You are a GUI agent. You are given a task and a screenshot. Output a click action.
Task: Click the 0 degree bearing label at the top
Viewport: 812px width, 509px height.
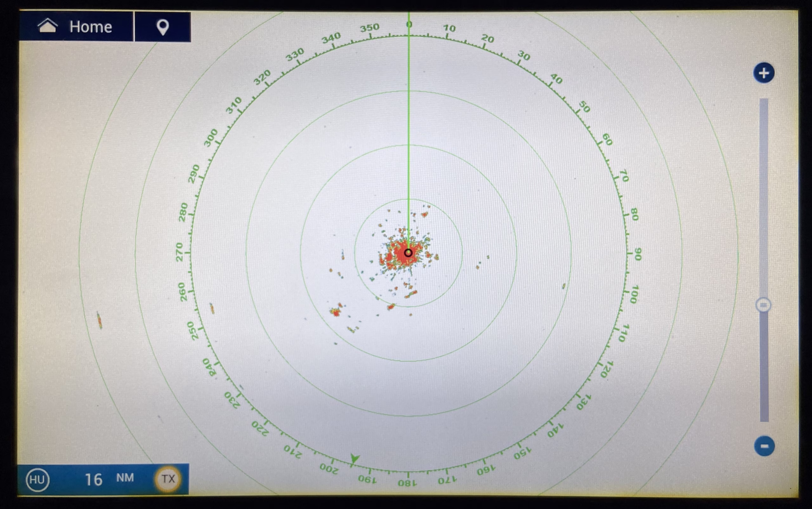click(x=409, y=24)
